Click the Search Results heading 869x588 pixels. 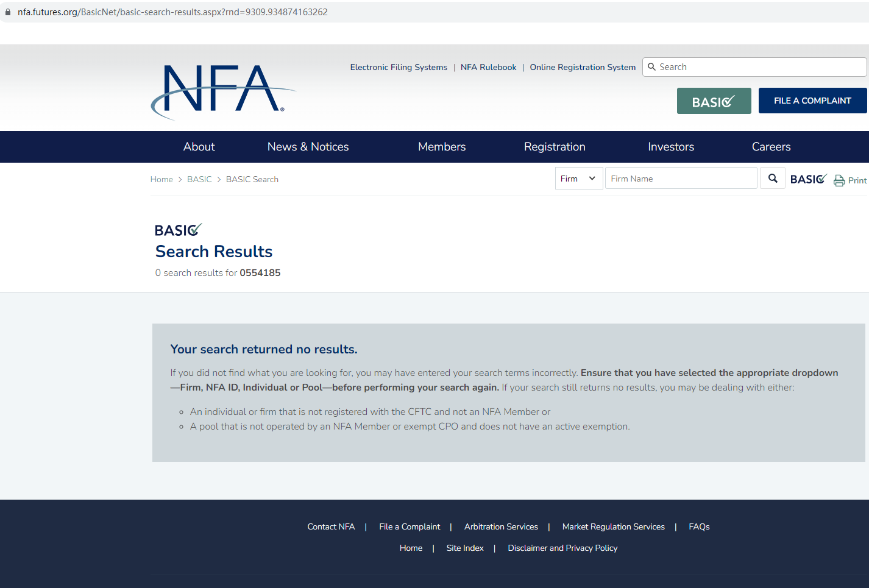tap(214, 251)
